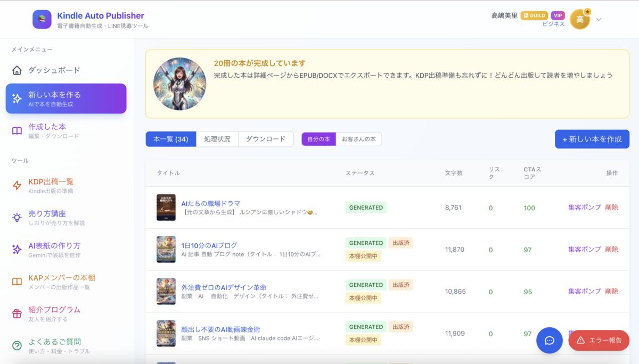Click the book icon beside KAPメンバーの本棚
Image resolution: width=639 pixels, height=364 pixels.
(17, 282)
